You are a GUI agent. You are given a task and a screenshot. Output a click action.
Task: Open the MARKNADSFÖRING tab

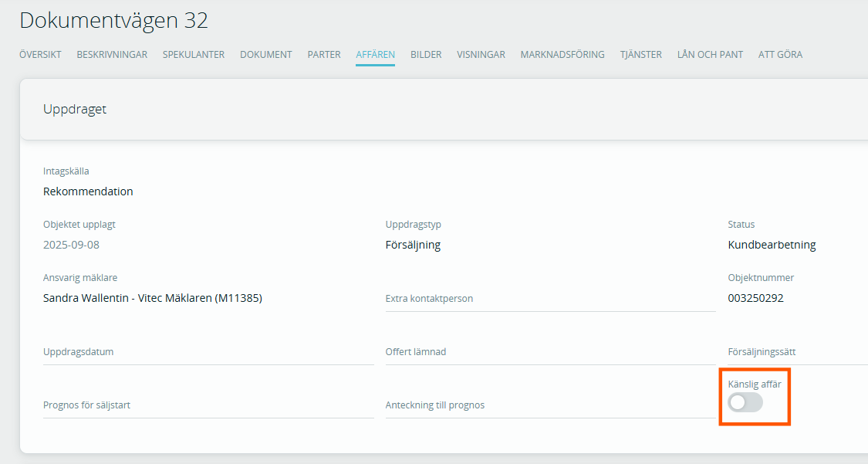coord(562,55)
